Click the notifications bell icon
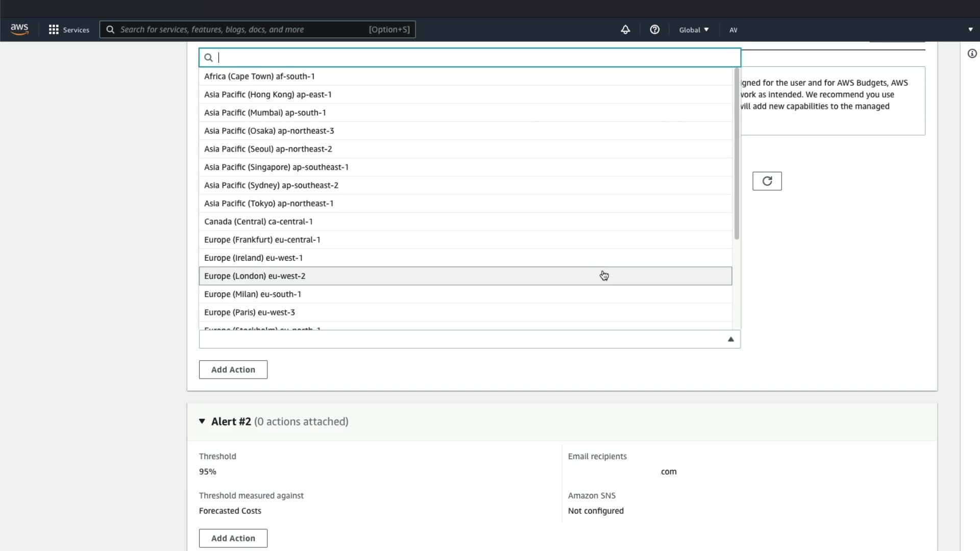This screenshot has width=980, height=551. click(625, 30)
